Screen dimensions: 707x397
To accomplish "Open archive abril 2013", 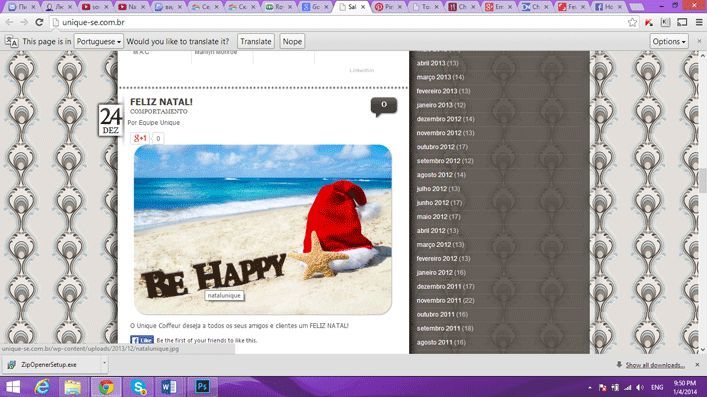I will pyautogui.click(x=437, y=63).
